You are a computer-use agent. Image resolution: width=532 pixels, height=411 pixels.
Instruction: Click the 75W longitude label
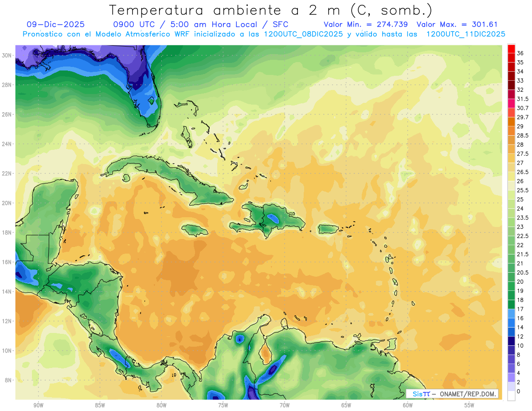(x=223, y=405)
